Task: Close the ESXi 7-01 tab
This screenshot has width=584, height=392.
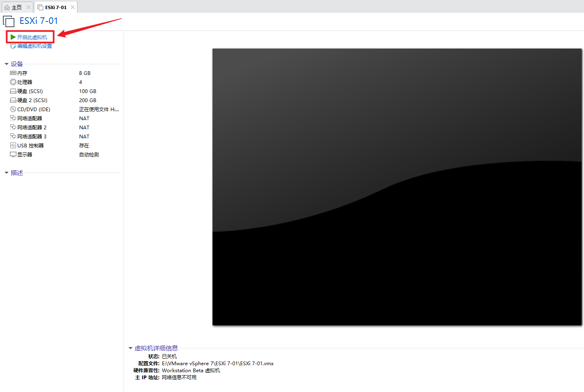Action: (x=72, y=7)
